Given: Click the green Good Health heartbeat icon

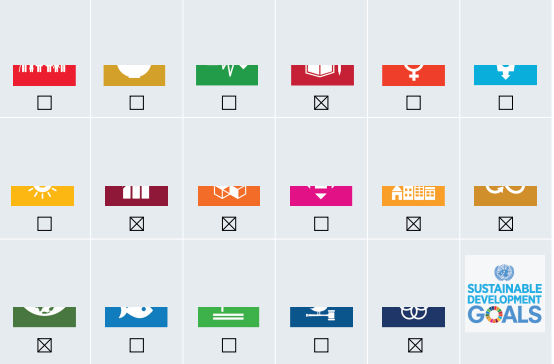Looking at the screenshot, I should coord(227,75).
